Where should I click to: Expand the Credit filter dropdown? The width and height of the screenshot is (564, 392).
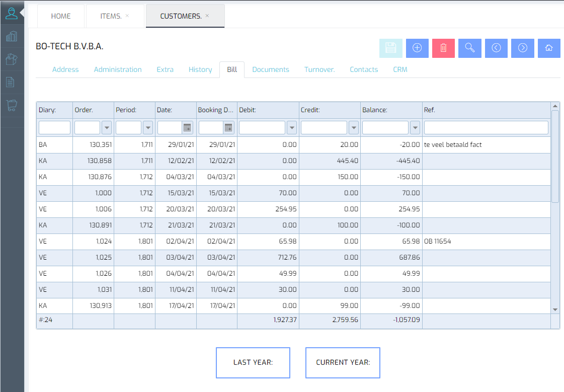click(354, 128)
